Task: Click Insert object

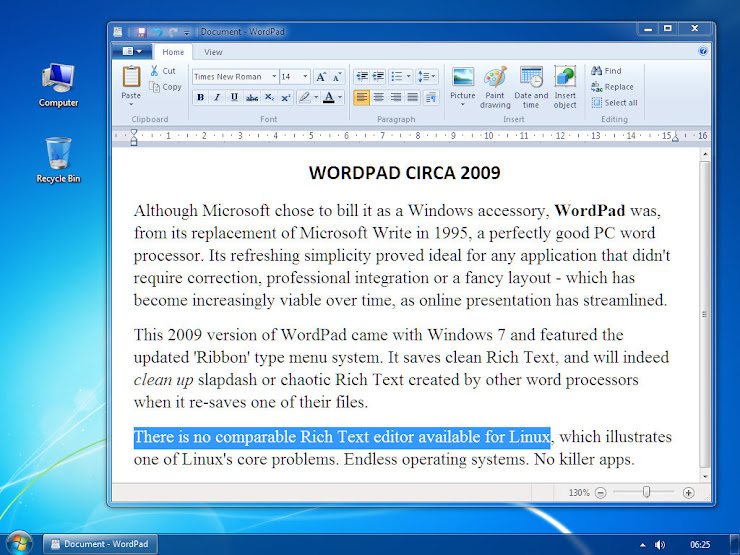Action: click(565, 87)
